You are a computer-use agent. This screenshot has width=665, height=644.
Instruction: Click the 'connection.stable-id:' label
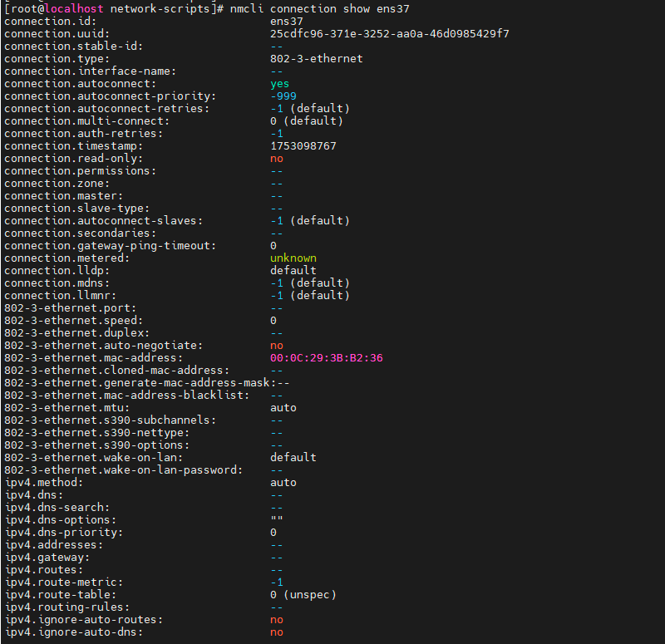74,47
